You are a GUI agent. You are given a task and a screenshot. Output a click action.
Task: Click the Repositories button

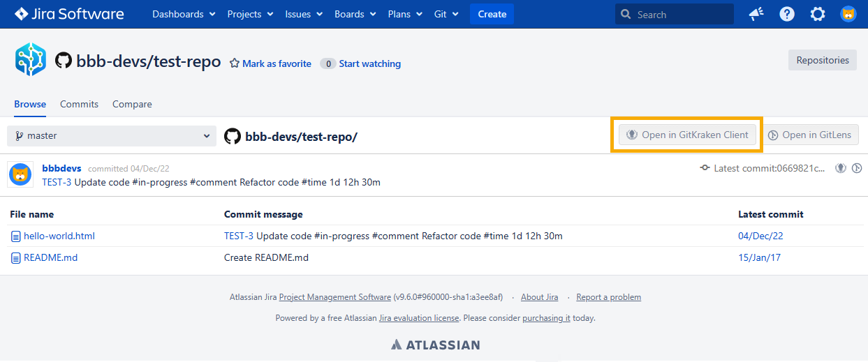(x=823, y=60)
